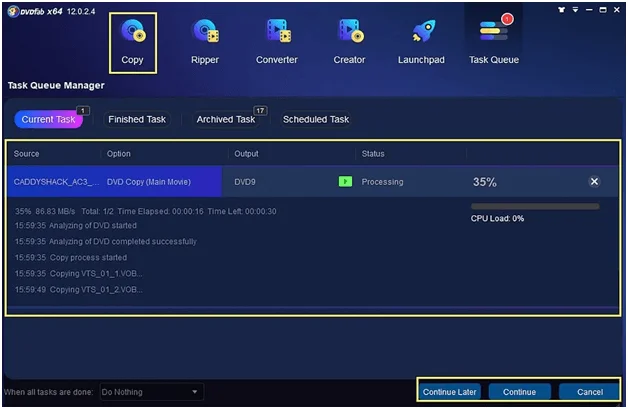Screen dimensions: 628x409
Task: Click the Status column header
Action: [373, 154]
